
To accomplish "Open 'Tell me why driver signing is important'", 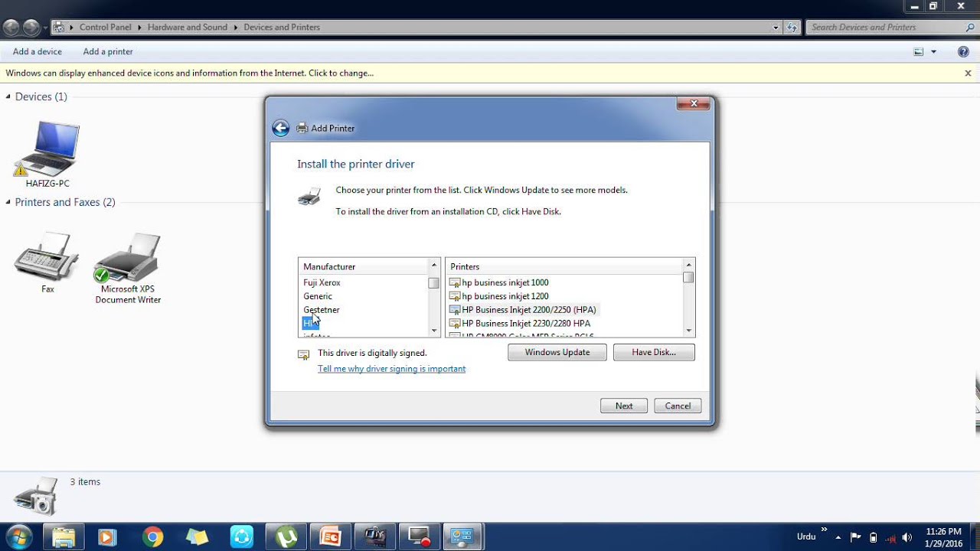I will coord(391,369).
